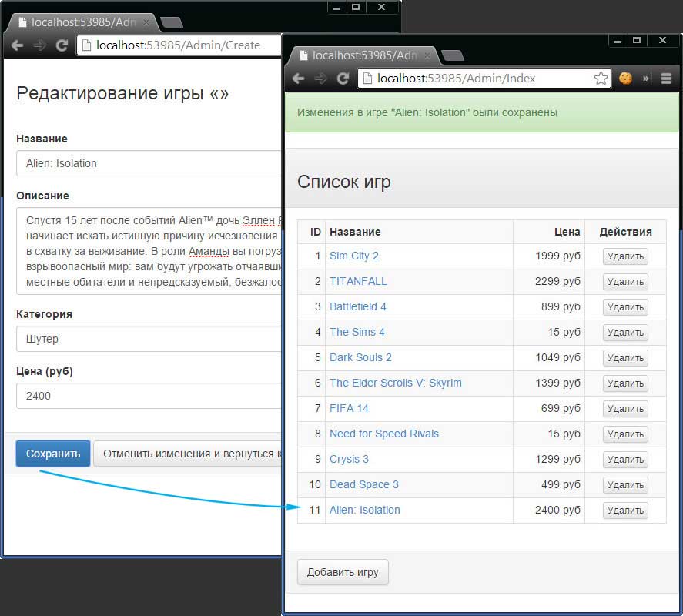Image resolution: width=683 pixels, height=616 pixels.
Task: Delete The Sims 4 with Удалить button
Action: coord(625,333)
